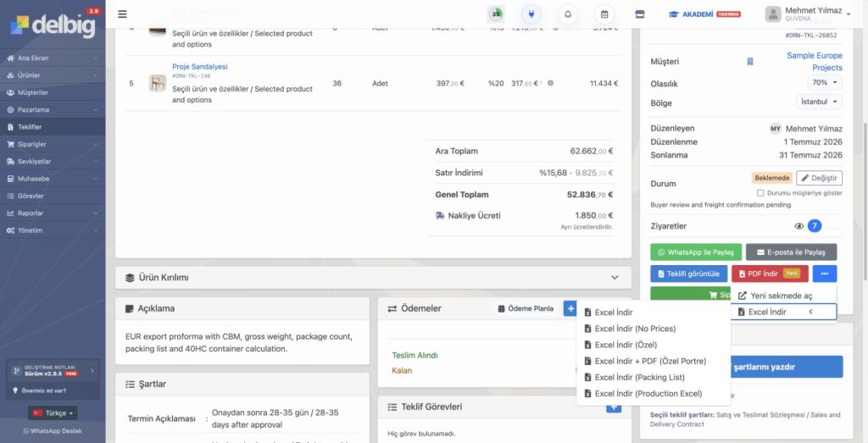
Task: Open Geliştirme Notları Sürüm v2.9.5
Action: [x=52, y=370]
